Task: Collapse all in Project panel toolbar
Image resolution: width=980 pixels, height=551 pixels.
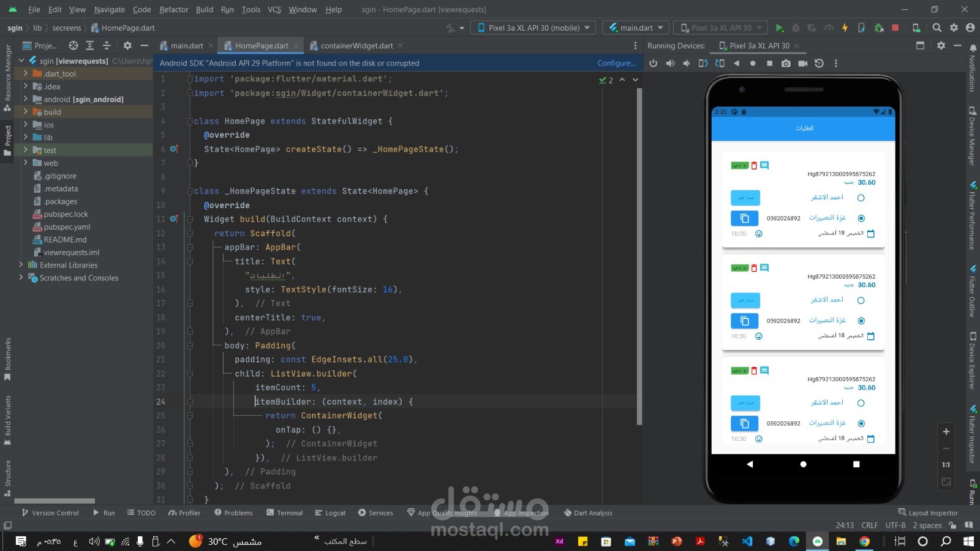Action: tap(107, 45)
